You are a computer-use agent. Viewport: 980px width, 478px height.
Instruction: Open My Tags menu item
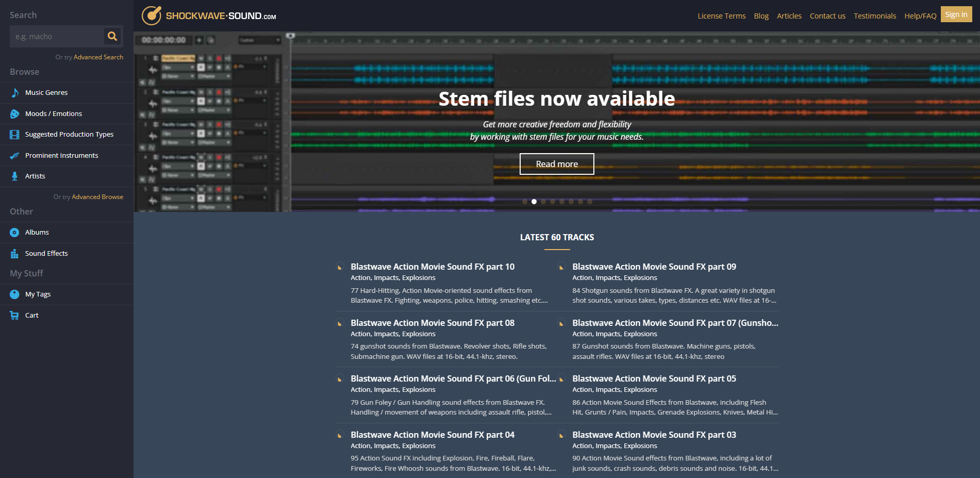pyautogui.click(x=67, y=294)
